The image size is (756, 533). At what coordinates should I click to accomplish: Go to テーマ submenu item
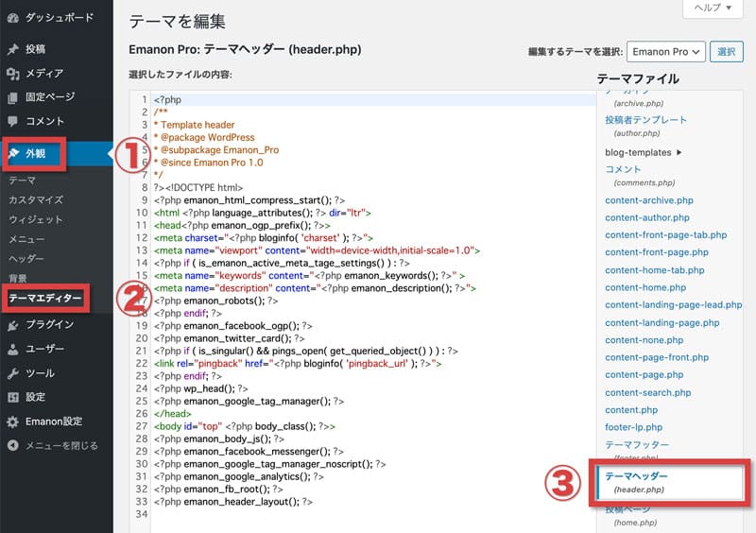click(22, 181)
